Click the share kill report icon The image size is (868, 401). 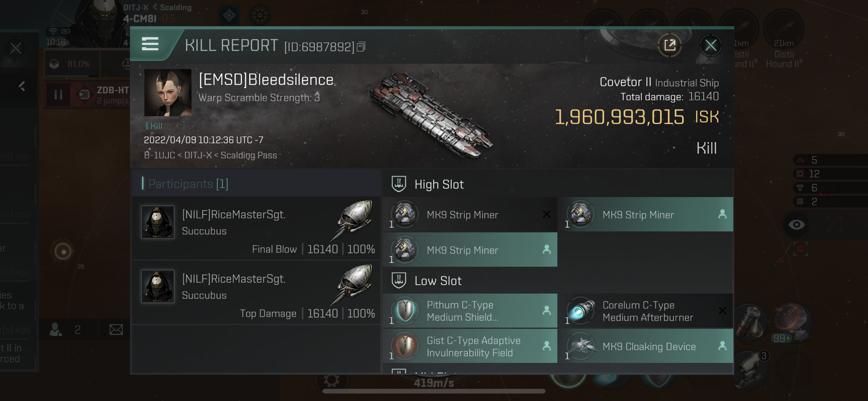(x=670, y=45)
